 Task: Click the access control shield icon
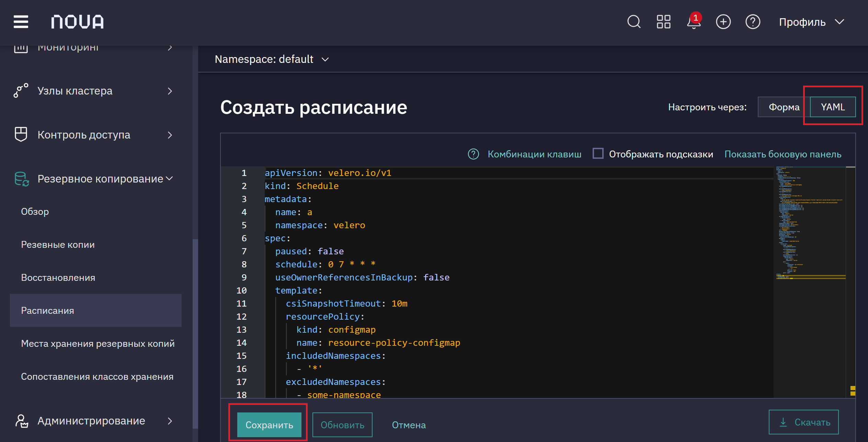[21, 134]
